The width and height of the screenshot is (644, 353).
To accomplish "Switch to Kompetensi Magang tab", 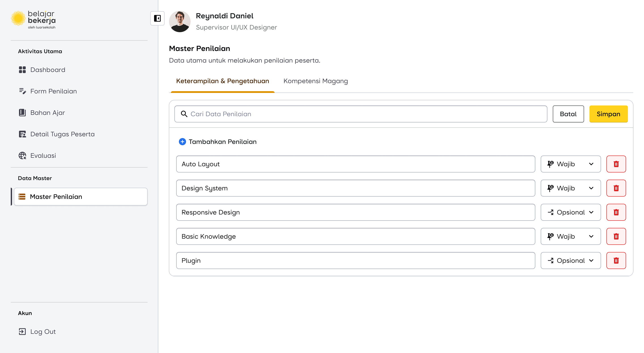I will click(315, 81).
